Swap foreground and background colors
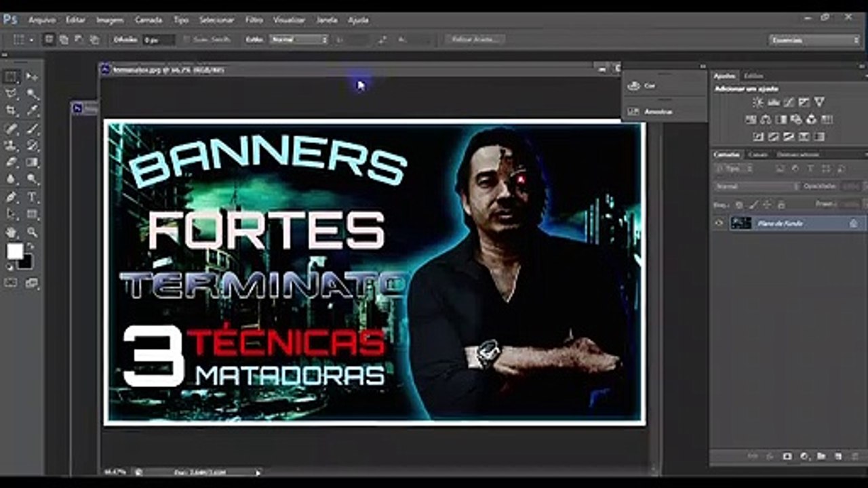868x488 pixels. 30,246
